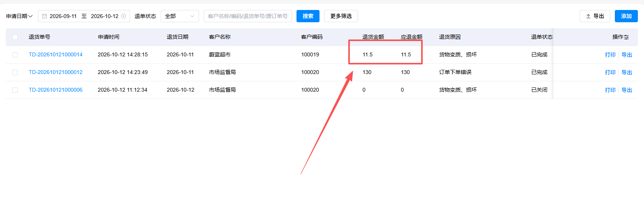Viewport: 644px width, 204px height.
Task: Check the row for TD-202610121000014
Action: (15, 55)
